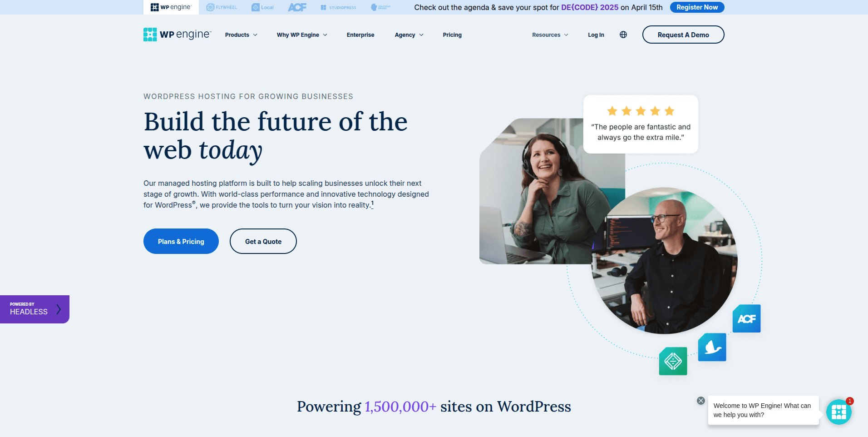This screenshot has width=868, height=437.
Task: Expand the Why WP Engine menu
Action: tap(302, 35)
